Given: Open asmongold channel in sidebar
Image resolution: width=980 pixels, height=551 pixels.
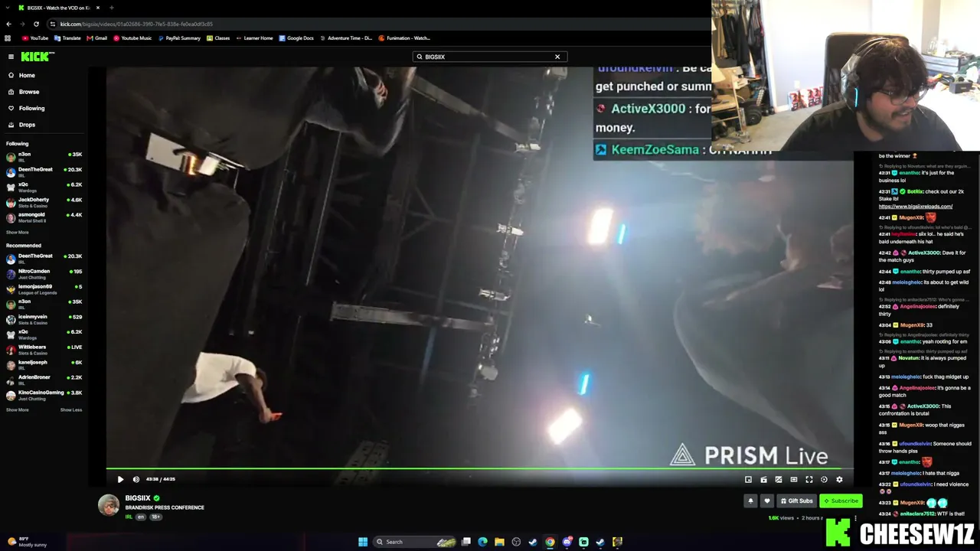Looking at the screenshot, I should (x=44, y=217).
